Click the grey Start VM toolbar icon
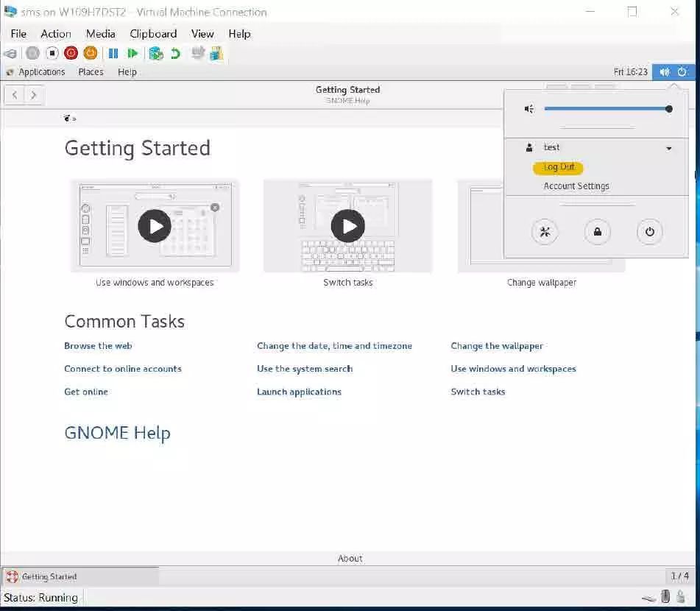The width and height of the screenshot is (700, 611). 32,54
